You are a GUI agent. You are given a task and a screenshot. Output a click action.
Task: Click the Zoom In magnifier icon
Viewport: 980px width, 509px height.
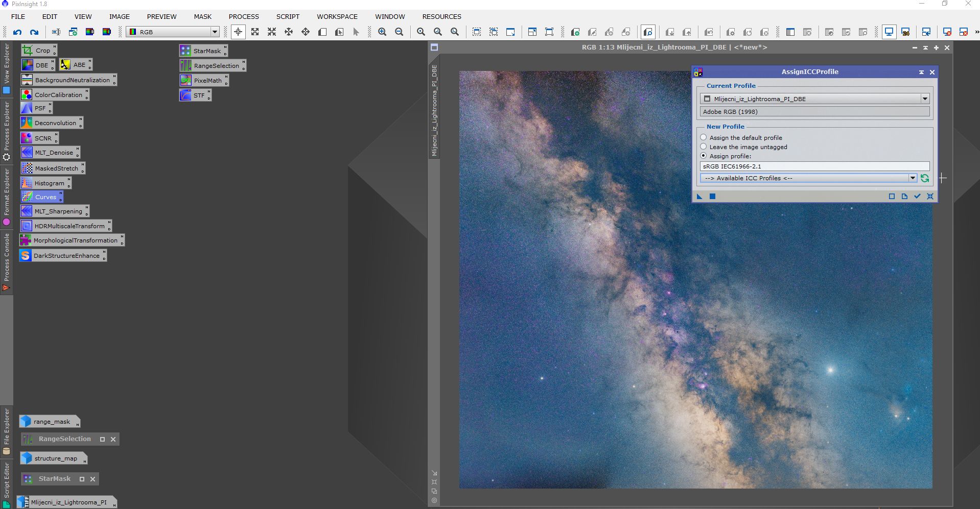(382, 32)
